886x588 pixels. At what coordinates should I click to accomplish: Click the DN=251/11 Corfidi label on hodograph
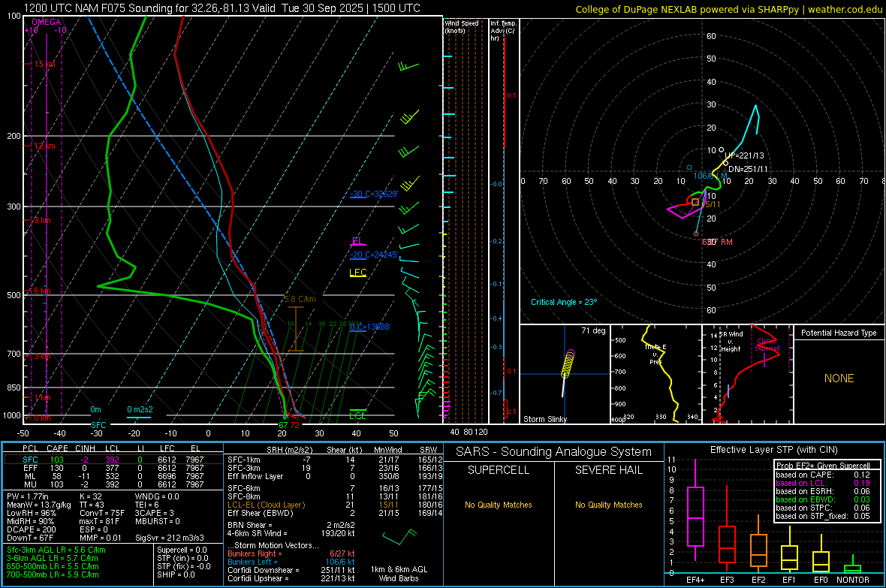[748, 169]
